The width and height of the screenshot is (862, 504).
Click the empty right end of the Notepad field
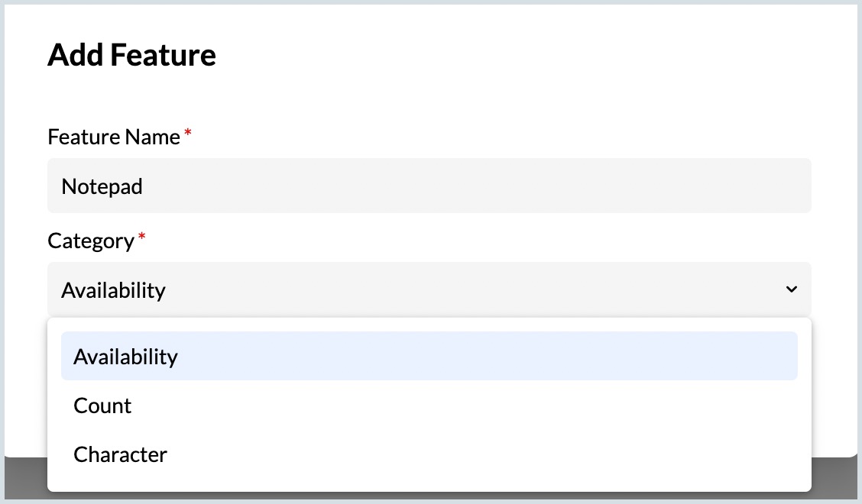[726, 186]
